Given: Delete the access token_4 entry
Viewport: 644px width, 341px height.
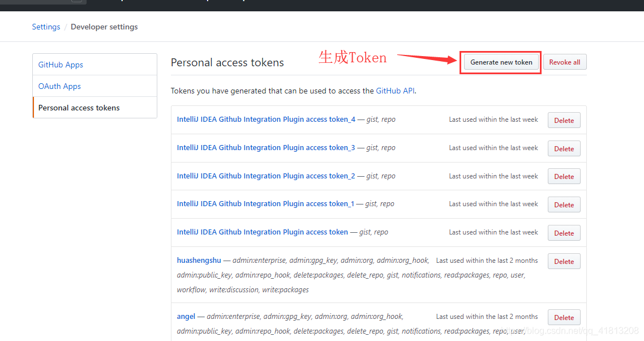Looking at the screenshot, I should (x=564, y=120).
